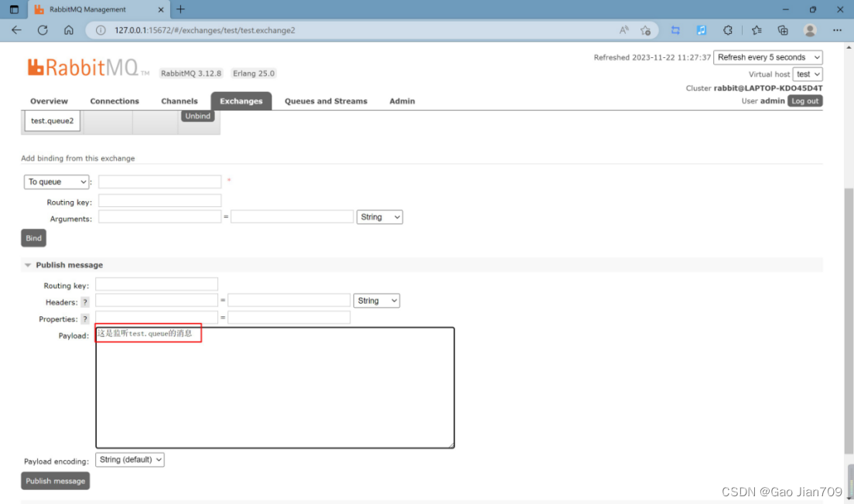Open Headers type String dropdown
Image resolution: width=854 pixels, height=504 pixels.
[377, 301]
